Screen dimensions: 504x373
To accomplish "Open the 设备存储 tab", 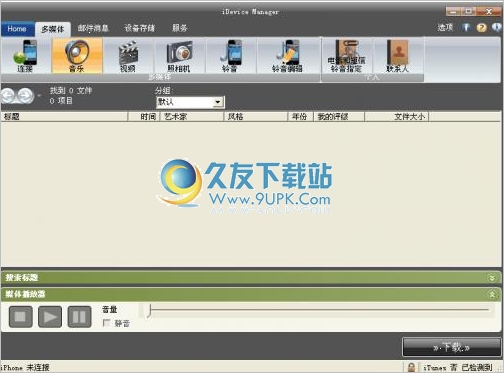I will pyautogui.click(x=139, y=28).
